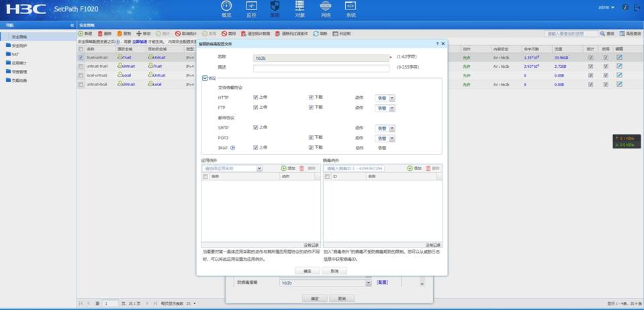This screenshot has width=644, height=310.
Task: Click the edit pencil for untrust-local row
Action: click(x=619, y=84)
